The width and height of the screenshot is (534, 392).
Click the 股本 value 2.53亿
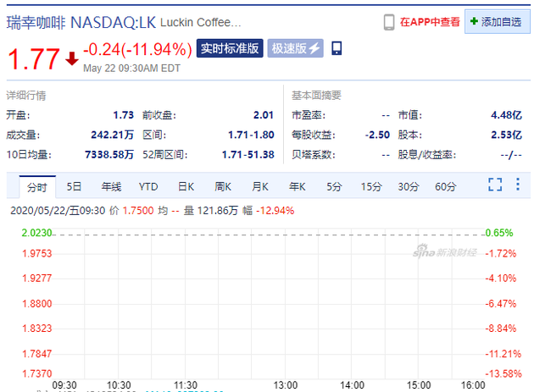(506, 135)
